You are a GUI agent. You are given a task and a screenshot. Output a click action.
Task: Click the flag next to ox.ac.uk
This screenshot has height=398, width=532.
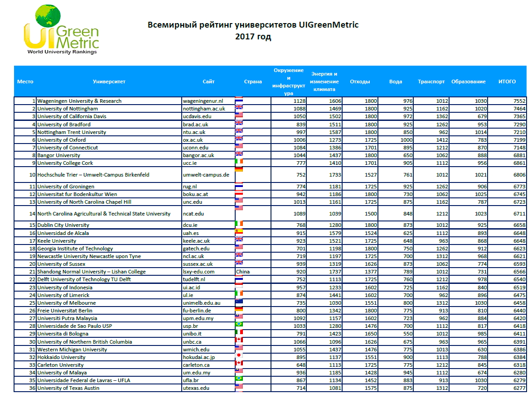239,138
